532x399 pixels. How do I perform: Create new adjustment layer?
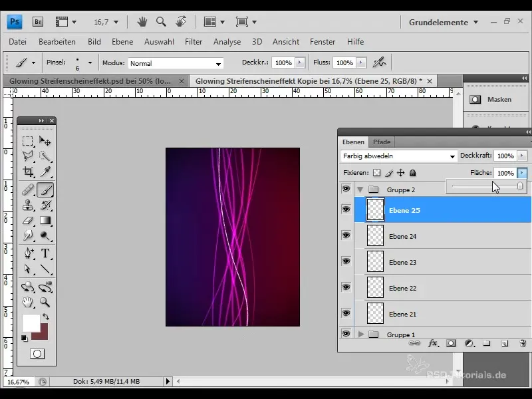[469, 343]
